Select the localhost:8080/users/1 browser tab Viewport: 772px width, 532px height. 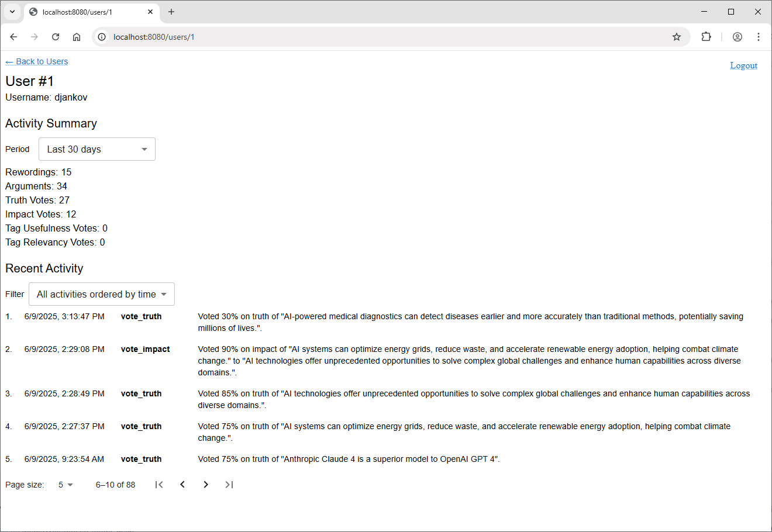91,12
